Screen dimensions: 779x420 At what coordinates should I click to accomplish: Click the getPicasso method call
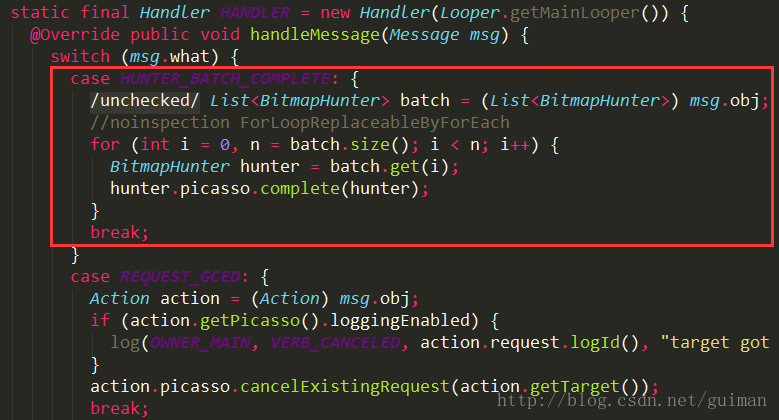pyautogui.click(x=250, y=321)
